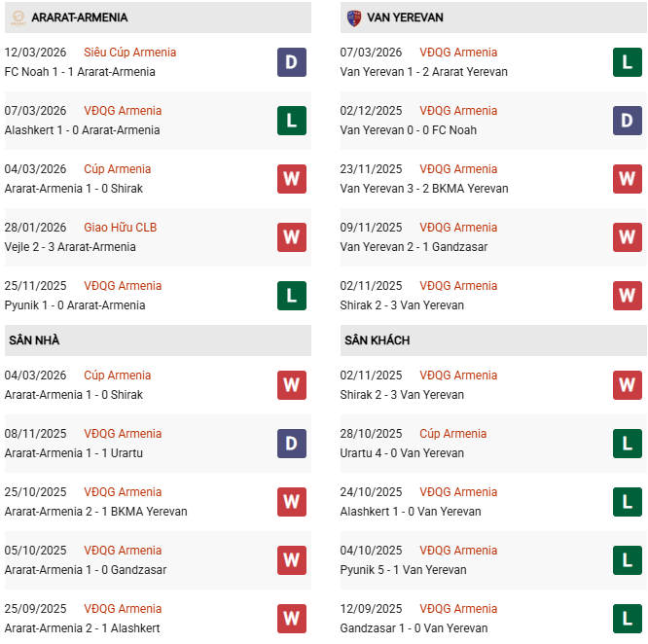
Task: Click loss badge for Alashkert 1-0 Ararat-Armenia match
Action: click(291, 121)
